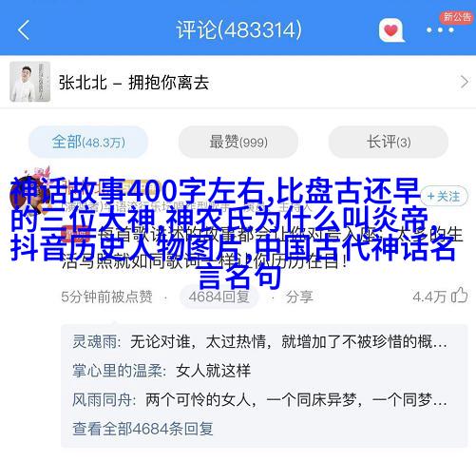Switch to the 最赞(999) tab
This screenshot has width=476, height=461.
pyautogui.click(x=238, y=142)
